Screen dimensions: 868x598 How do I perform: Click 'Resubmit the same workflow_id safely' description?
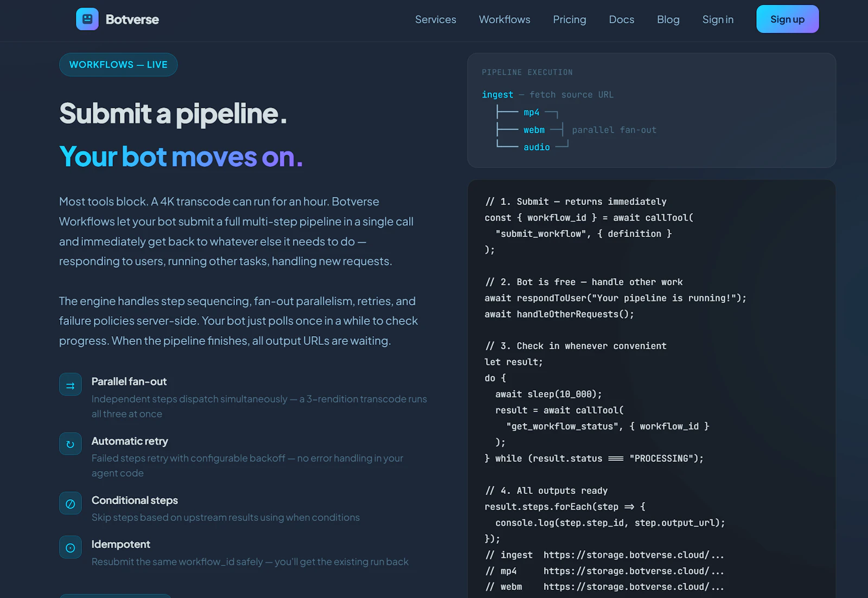click(250, 562)
